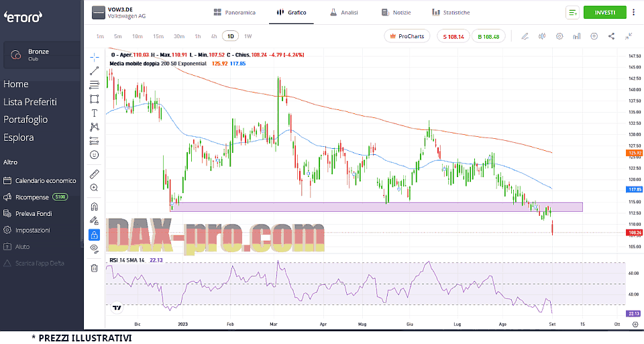Screen dimensions: 644x344
Task: Open Impostazioni settings
Action: click(27, 230)
